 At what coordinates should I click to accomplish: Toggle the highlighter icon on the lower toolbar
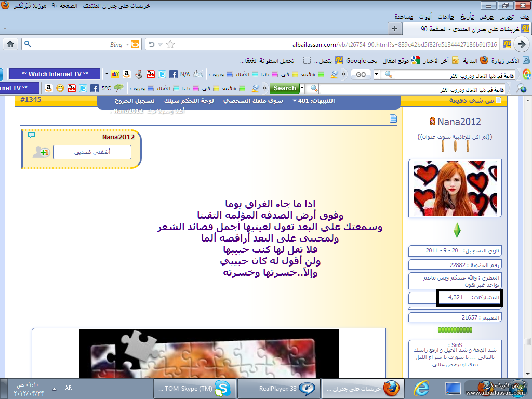[255, 88]
